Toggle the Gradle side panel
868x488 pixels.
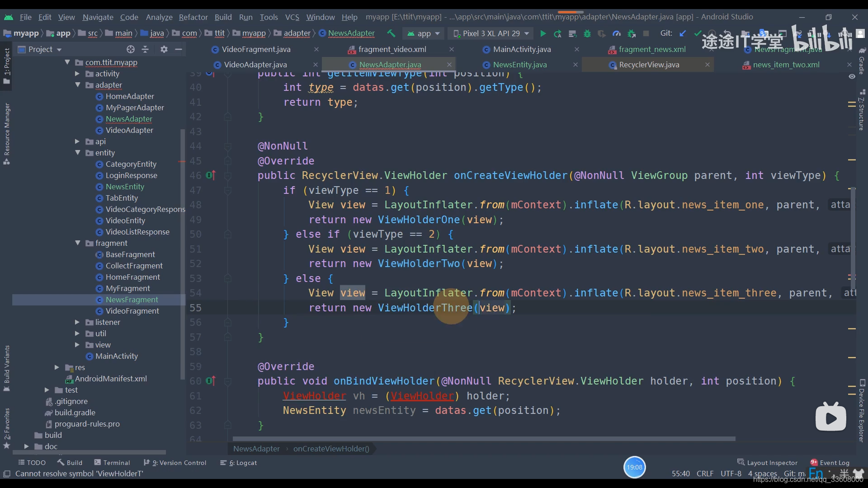tap(862, 61)
